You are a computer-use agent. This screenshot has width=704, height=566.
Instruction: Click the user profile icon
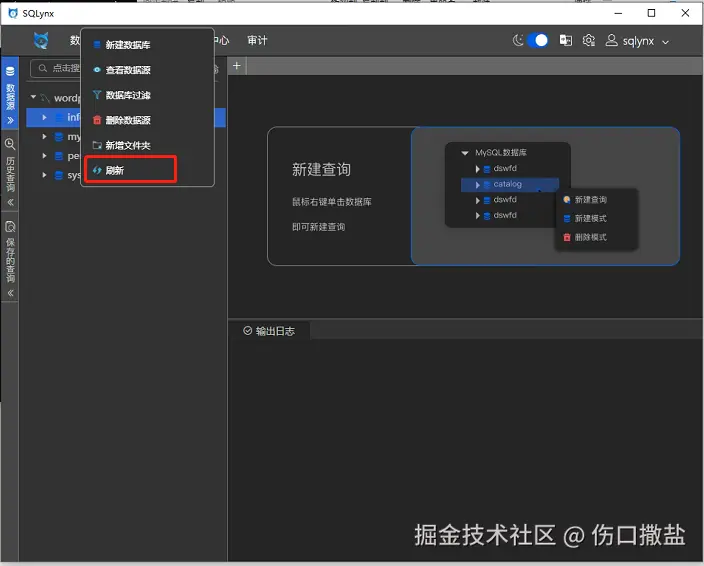pyautogui.click(x=611, y=40)
